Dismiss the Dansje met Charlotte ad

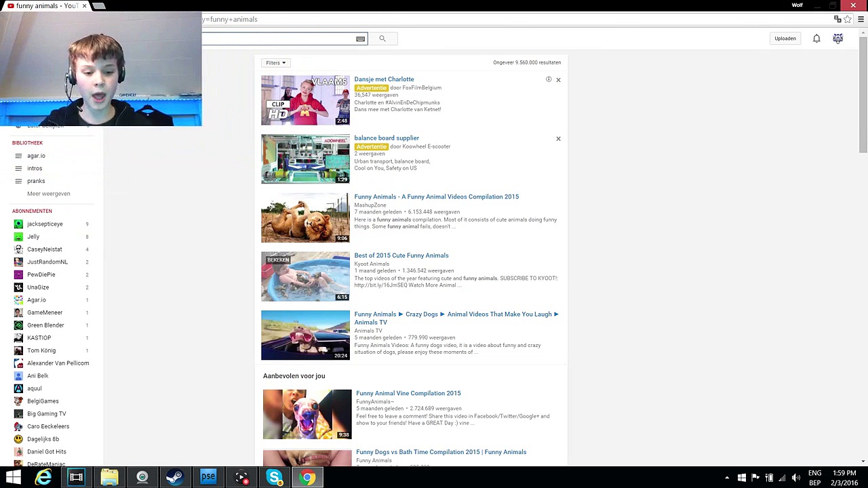pos(558,80)
